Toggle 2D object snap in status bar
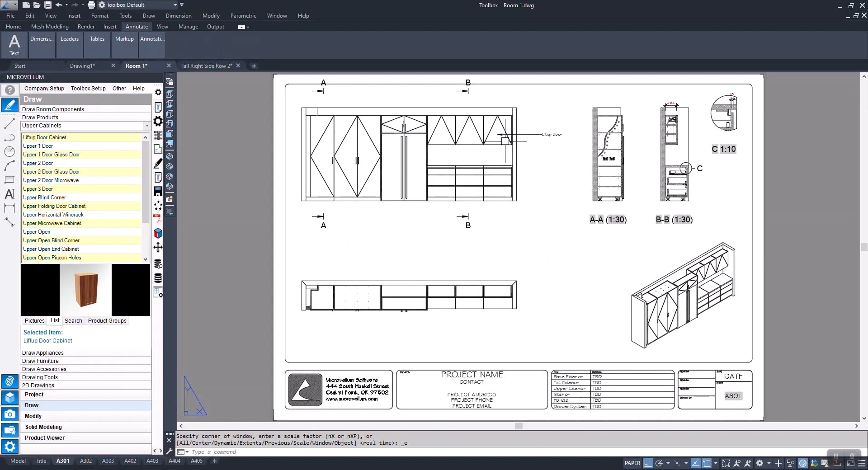 [x=707, y=463]
